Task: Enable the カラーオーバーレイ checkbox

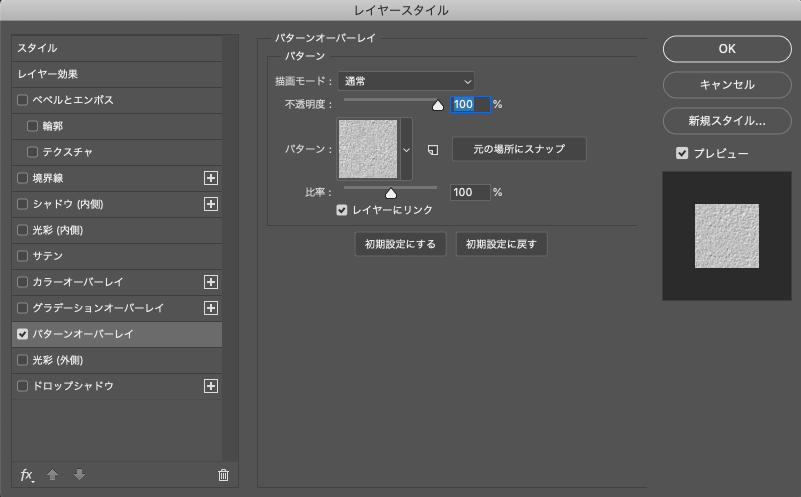Action: [x=22, y=282]
